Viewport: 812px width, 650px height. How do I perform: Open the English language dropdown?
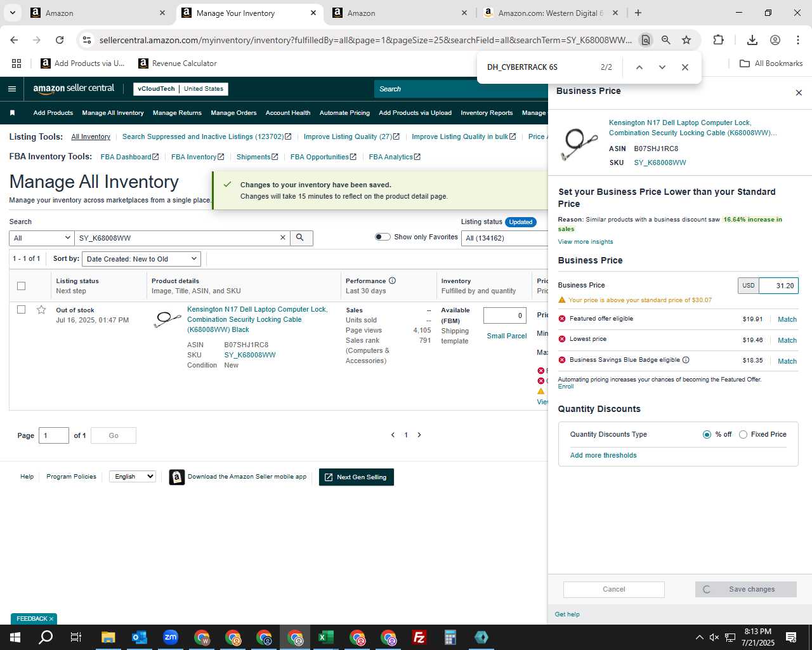point(132,476)
